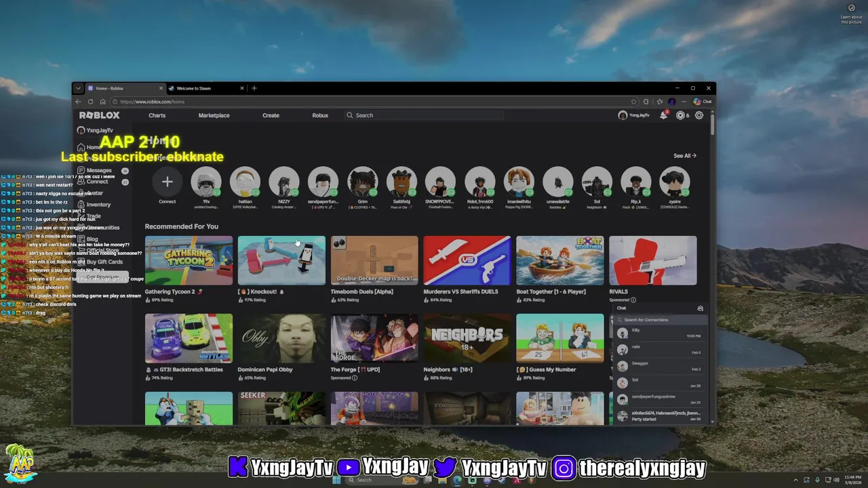Bookmark page with the star icon
Screen dimensions: 868x488
pyautogui.click(x=633, y=102)
